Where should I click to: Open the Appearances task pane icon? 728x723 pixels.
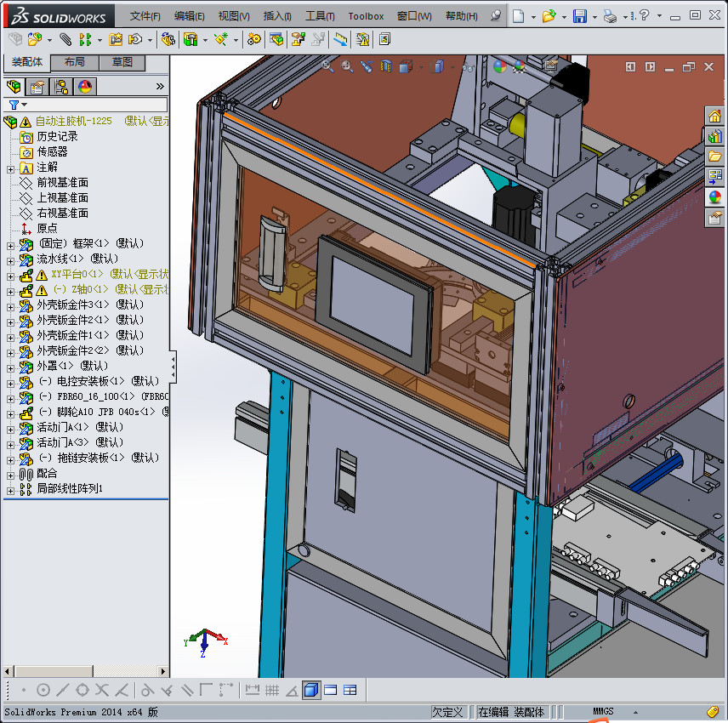(714, 196)
